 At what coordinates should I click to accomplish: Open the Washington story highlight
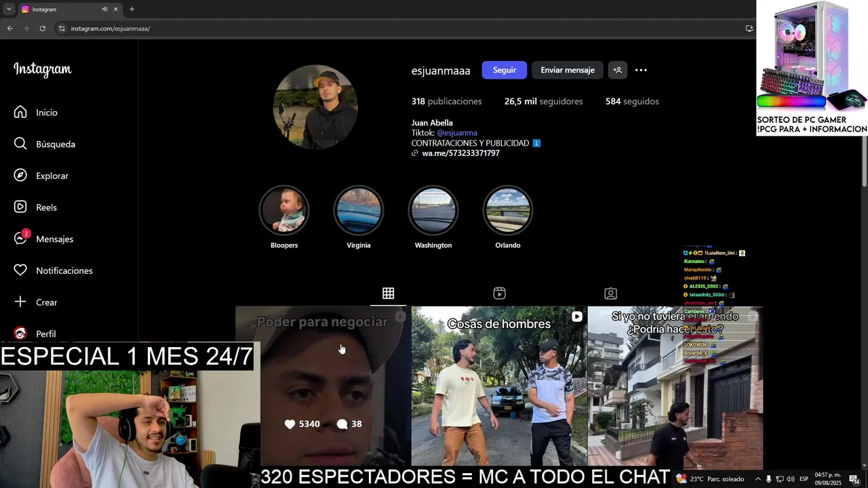coord(433,210)
